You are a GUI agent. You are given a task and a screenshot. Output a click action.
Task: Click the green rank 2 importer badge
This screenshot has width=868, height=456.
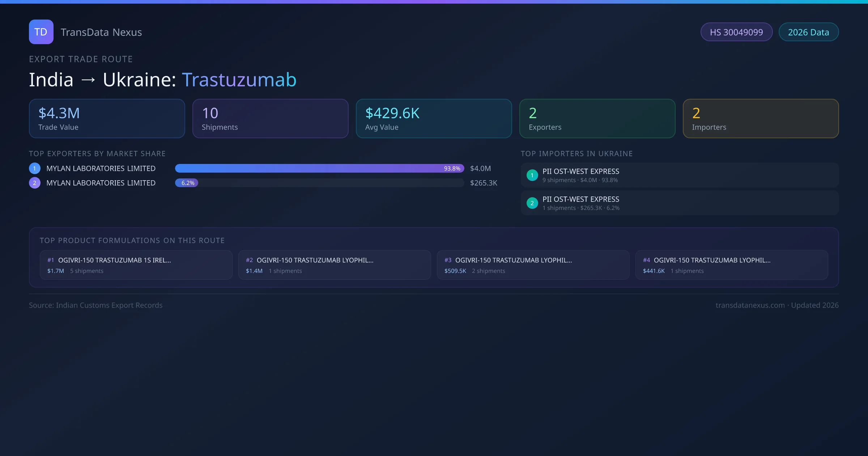click(x=532, y=203)
